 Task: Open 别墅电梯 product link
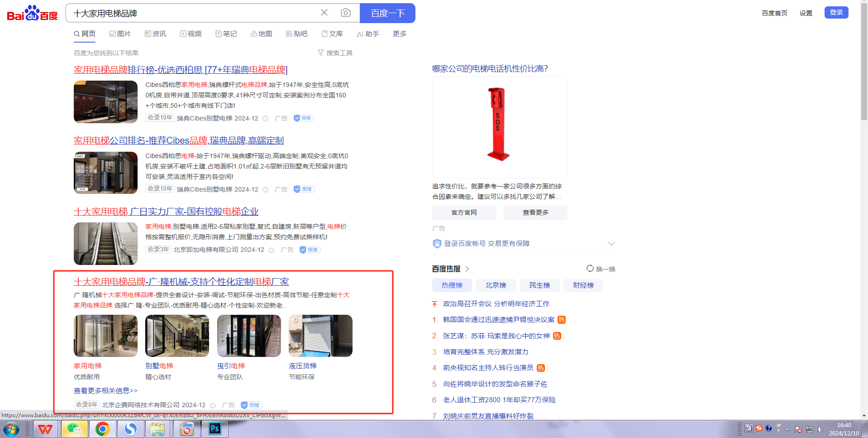(159, 366)
